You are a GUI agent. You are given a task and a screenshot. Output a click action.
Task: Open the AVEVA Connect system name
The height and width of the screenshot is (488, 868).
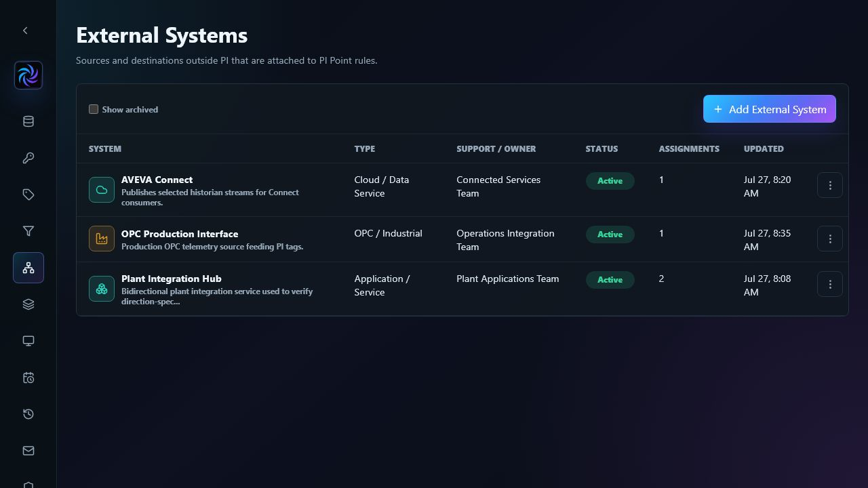click(157, 180)
